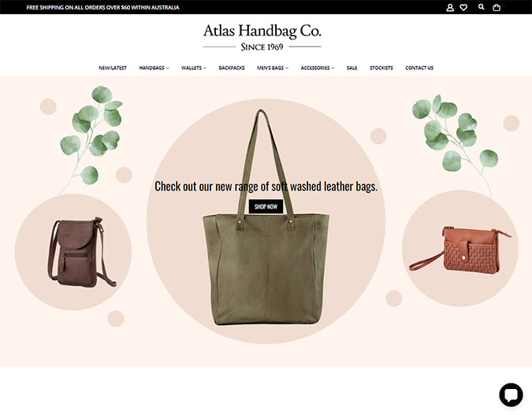Expand the Accessories dropdown menu

318,68
